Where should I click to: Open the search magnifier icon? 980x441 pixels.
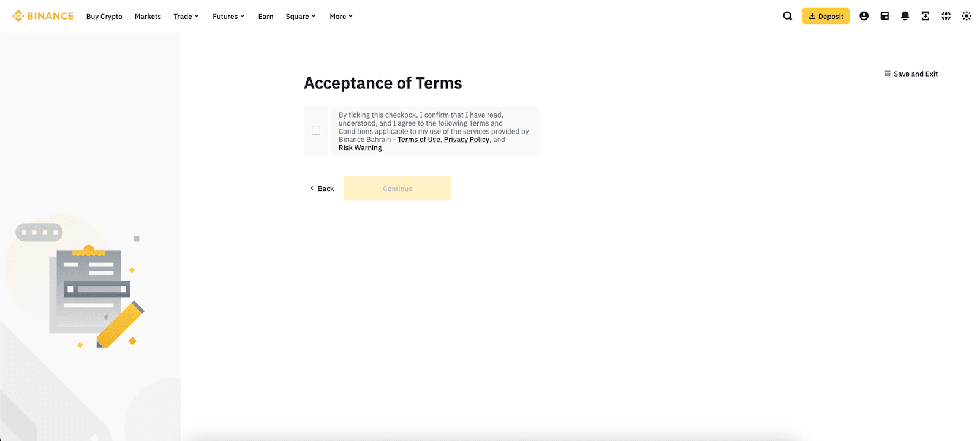point(787,16)
